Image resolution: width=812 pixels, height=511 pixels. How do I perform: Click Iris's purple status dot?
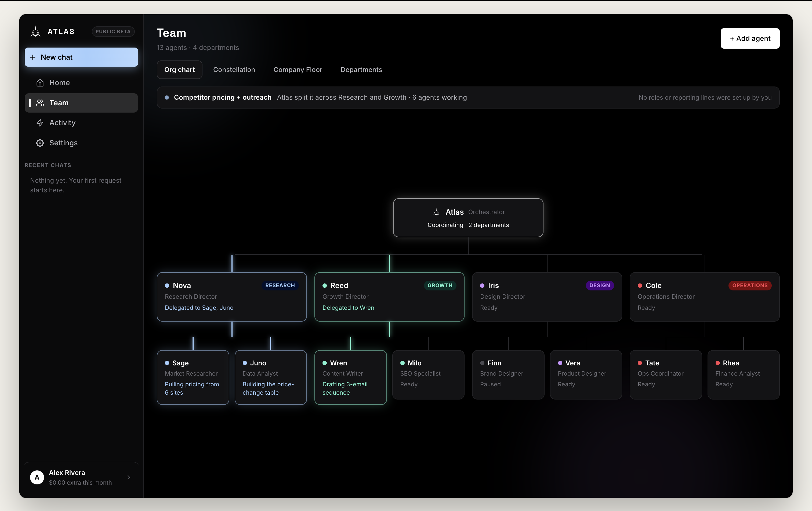pyautogui.click(x=482, y=286)
